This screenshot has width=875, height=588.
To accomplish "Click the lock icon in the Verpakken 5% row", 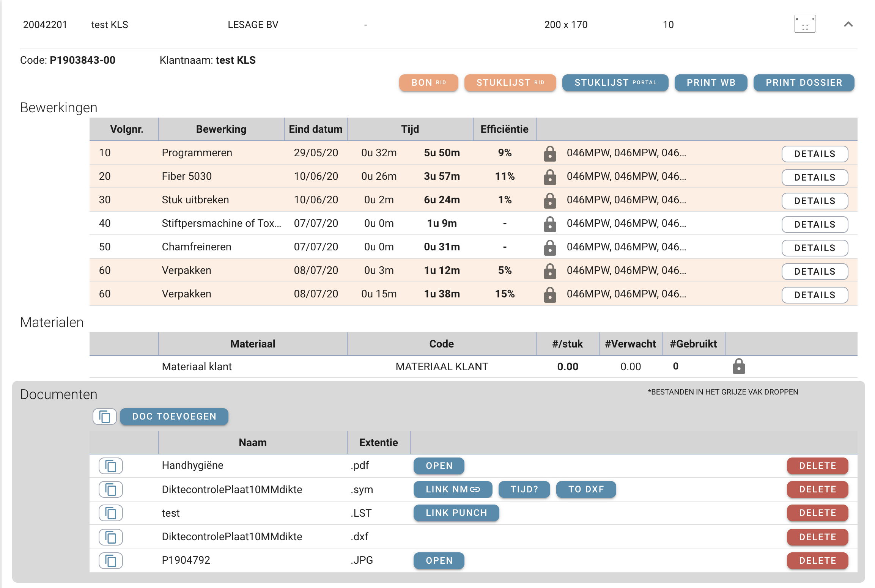I will (550, 271).
